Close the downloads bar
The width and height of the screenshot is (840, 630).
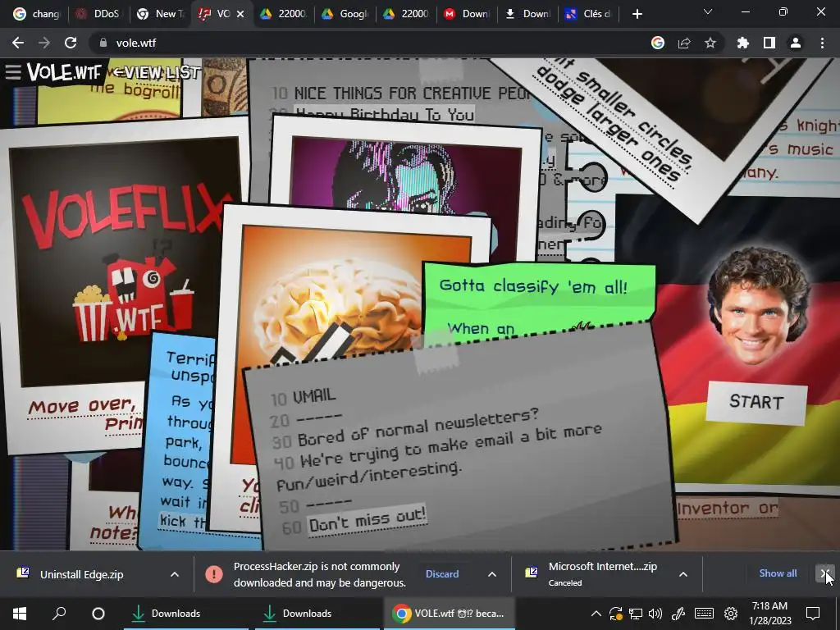pos(825,573)
